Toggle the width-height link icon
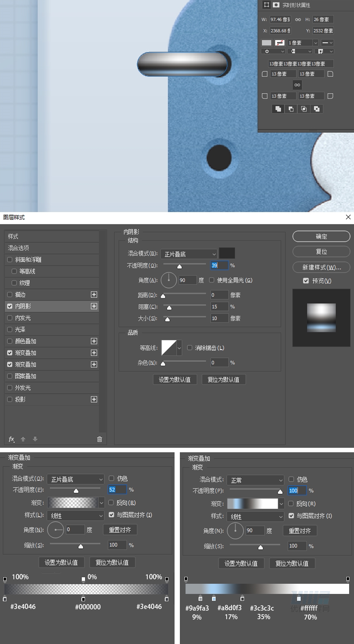 coord(298,20)
